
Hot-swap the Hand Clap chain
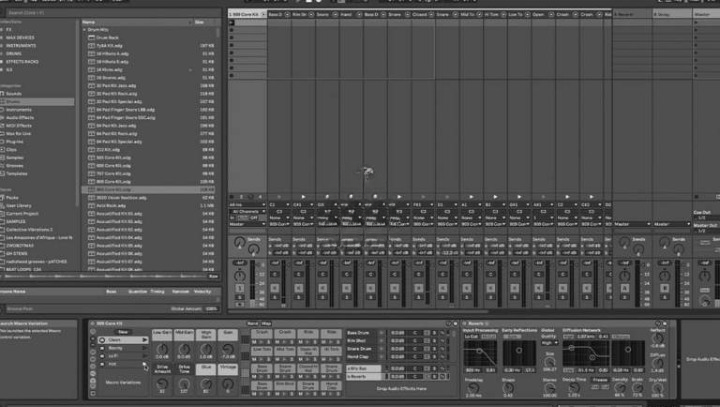443,356
